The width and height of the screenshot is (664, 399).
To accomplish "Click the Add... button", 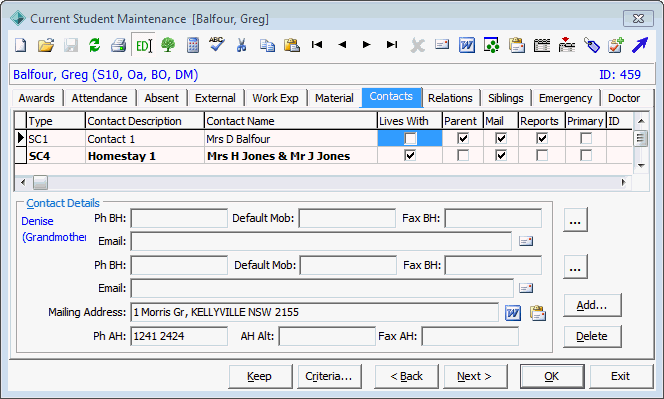I will pyautogui.click(x=592, y=305).
